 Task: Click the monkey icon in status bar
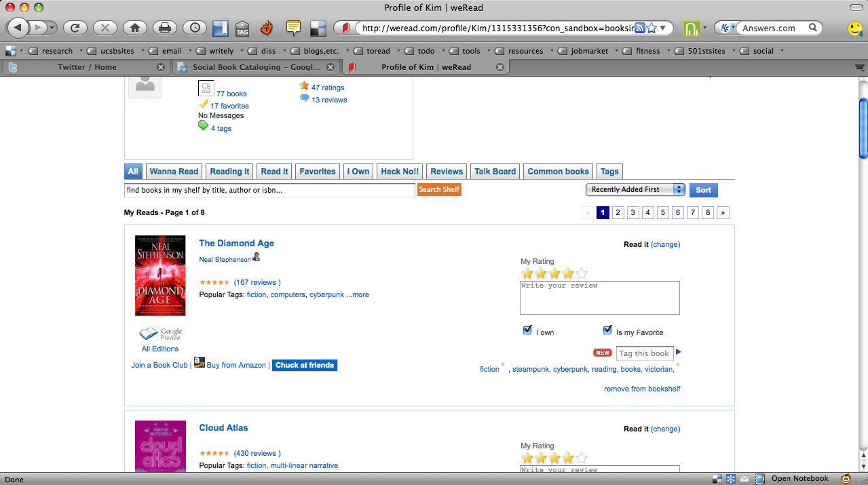point(846,479)
